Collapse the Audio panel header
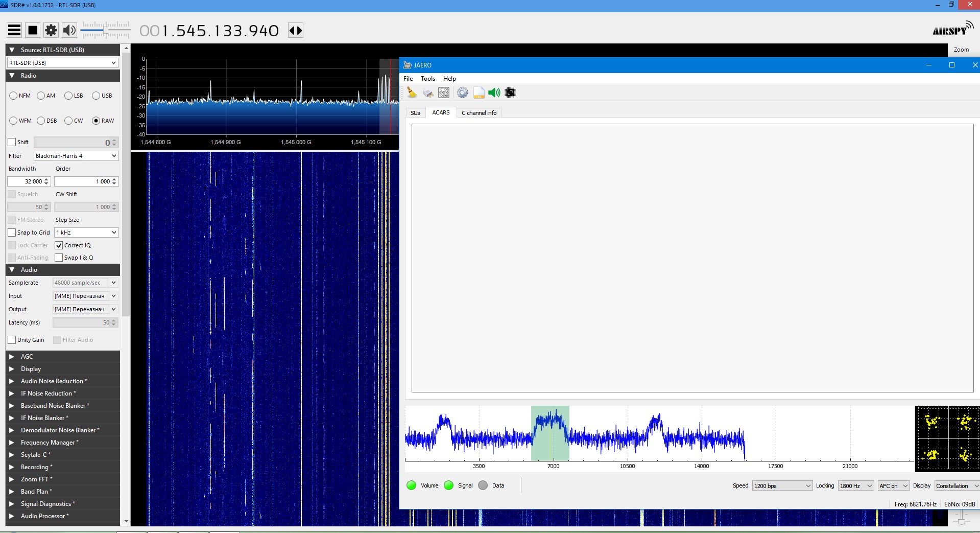980x533 pixels. (63, 270)
